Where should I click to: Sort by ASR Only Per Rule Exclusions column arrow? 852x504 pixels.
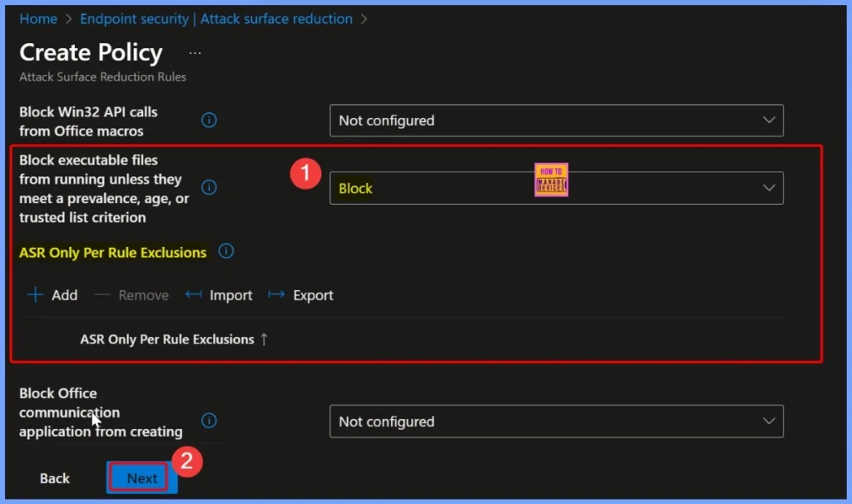[x=264, y=339]
